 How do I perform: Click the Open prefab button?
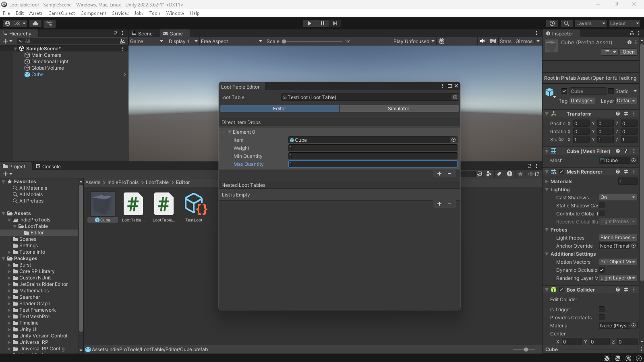628,52
